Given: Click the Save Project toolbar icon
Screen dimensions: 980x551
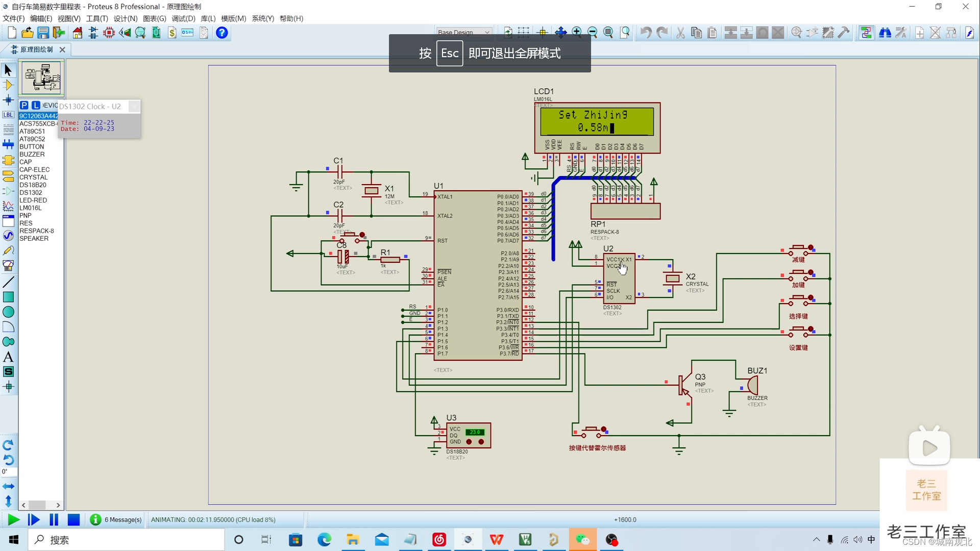Looking at the screenshot, I should [x=43, y=33].
